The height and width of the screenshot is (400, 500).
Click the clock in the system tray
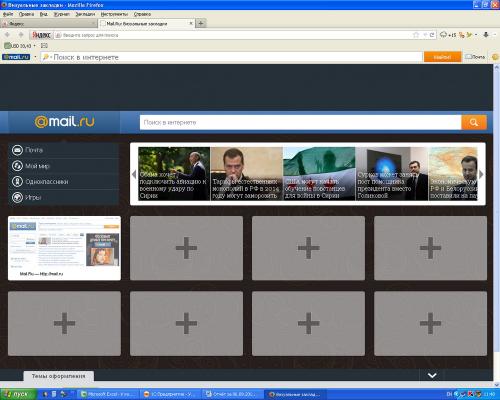point(489,394)
